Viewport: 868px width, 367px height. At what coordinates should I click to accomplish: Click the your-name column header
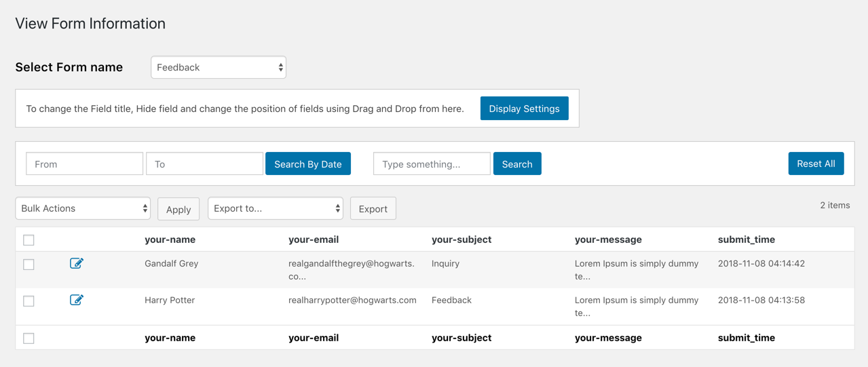pos(170,239)
